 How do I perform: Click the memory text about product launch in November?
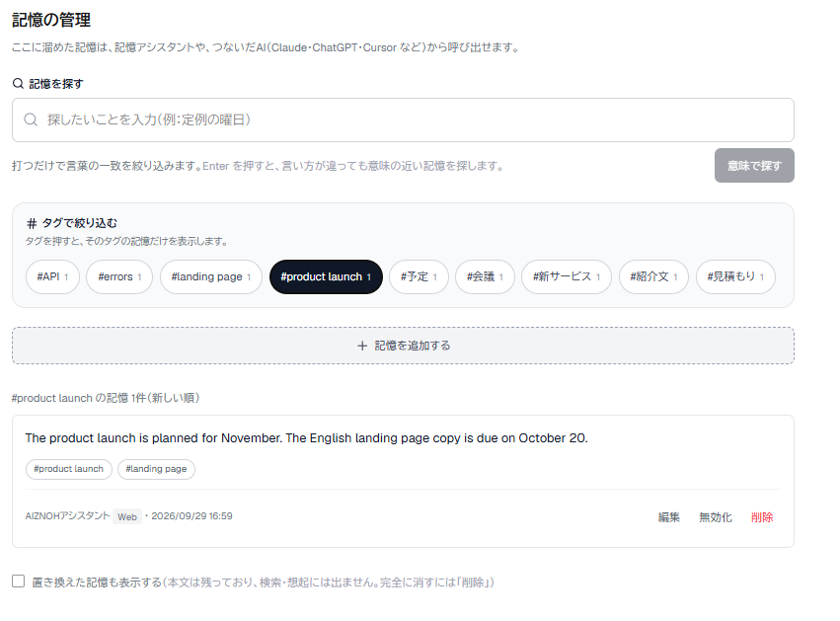[306, 438]
